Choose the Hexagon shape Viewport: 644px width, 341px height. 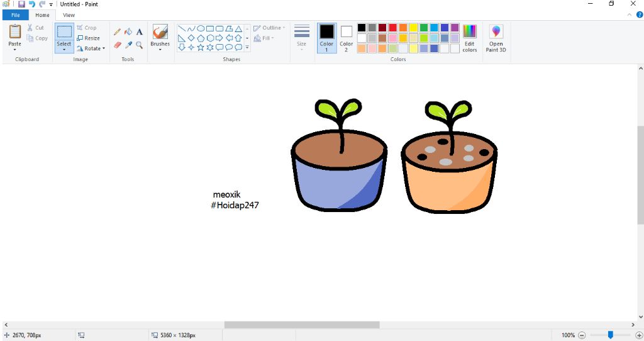coord(210,38)
